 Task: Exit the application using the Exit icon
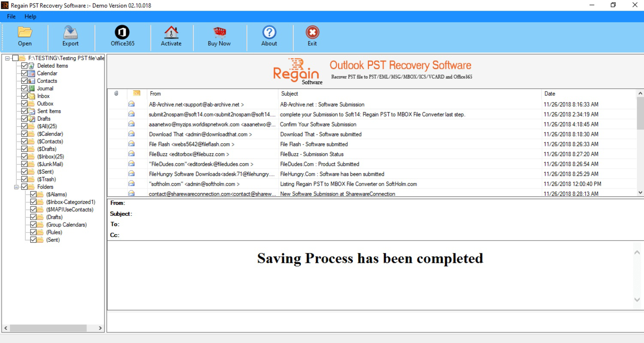[x=312, y=36]
